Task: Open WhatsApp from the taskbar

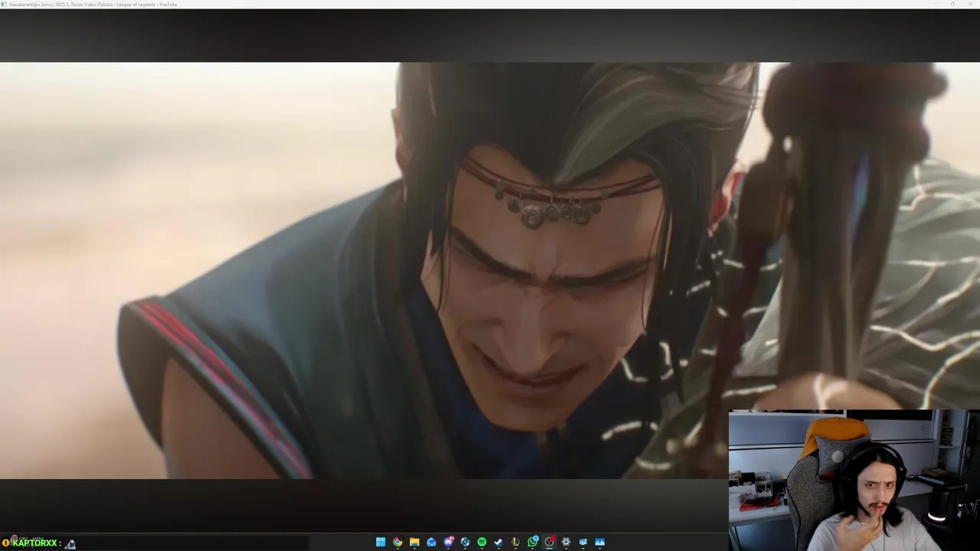Action: pyautogui.click(x=532, y=542)
